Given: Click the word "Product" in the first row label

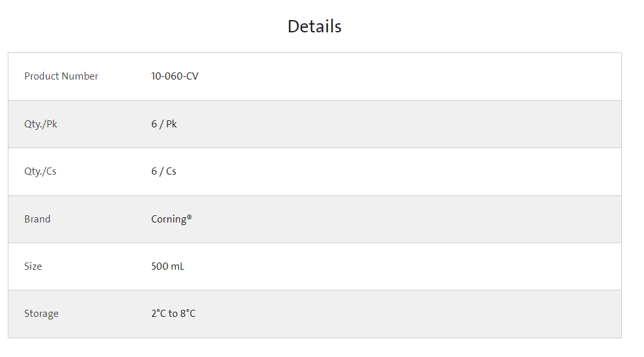Looking at the screenshot, I should (x=42, y=76).
